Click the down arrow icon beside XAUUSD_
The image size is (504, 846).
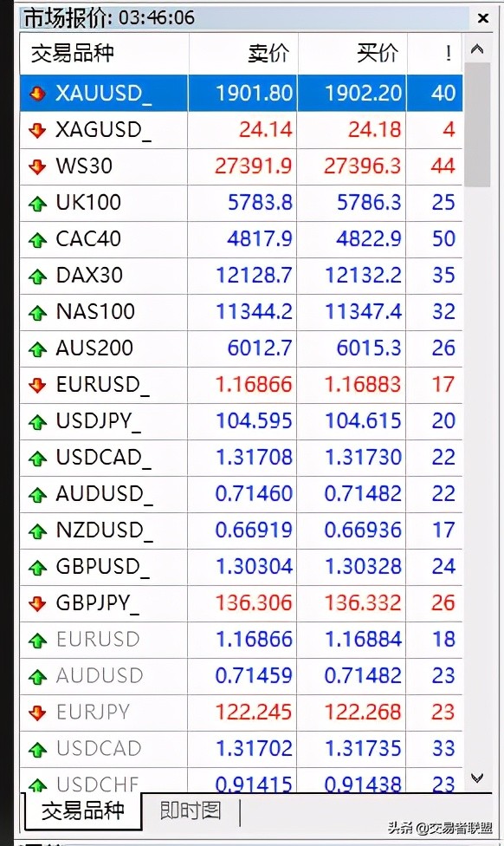click(x=37, y=94)
